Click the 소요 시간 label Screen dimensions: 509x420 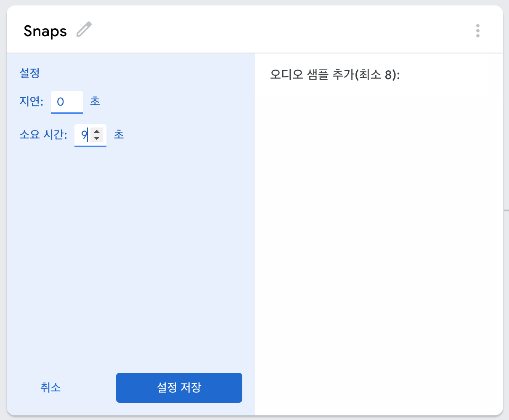43,135
